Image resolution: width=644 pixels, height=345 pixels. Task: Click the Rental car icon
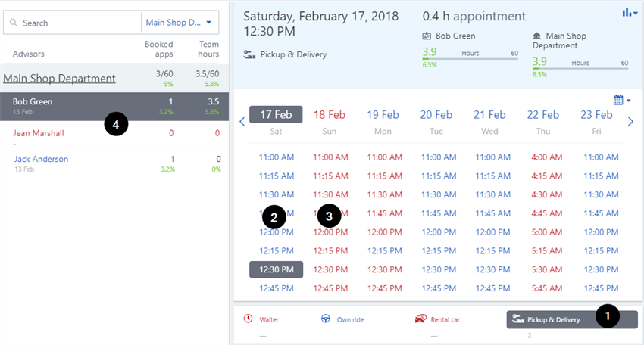point(420,319)
